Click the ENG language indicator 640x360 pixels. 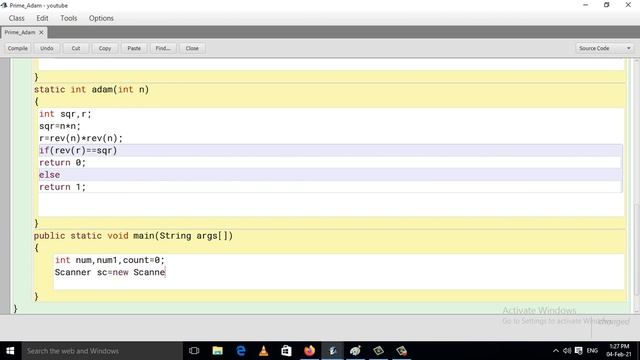pos(592,351)
